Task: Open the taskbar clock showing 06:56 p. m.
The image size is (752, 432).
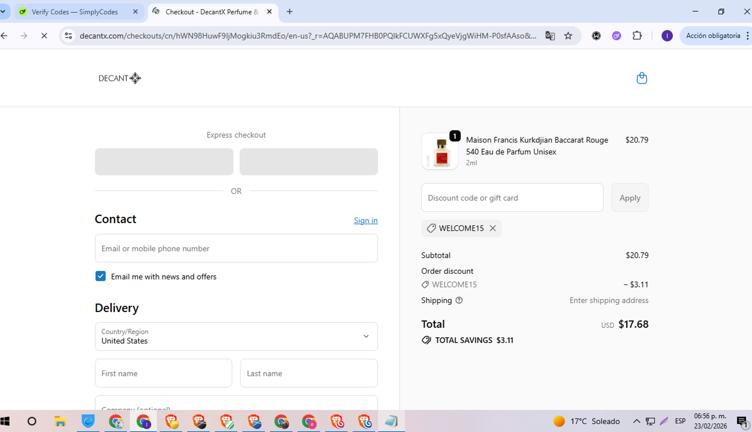Action: tap(710, 421)
